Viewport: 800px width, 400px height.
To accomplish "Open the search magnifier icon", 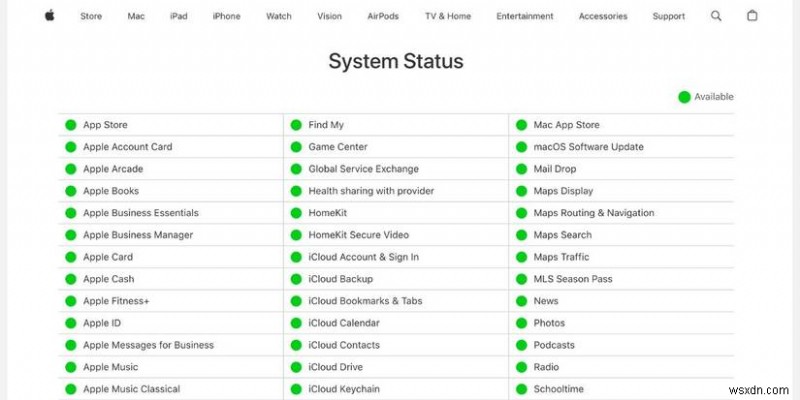I will tap(716, 16).
